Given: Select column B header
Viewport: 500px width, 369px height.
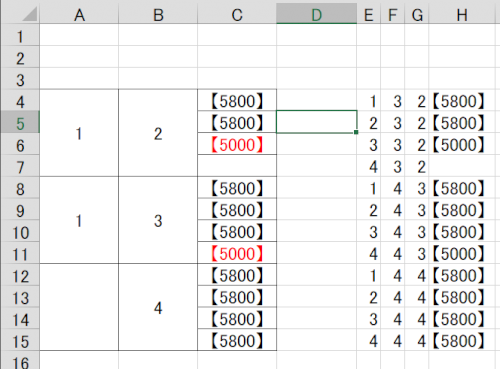Looking at the screenshot, I should point(158,15).
